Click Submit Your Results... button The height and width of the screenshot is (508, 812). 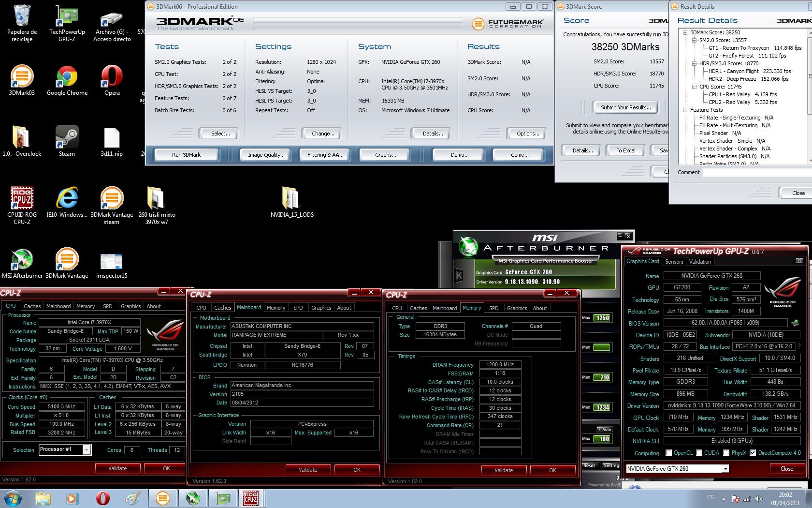coord(625,107)
